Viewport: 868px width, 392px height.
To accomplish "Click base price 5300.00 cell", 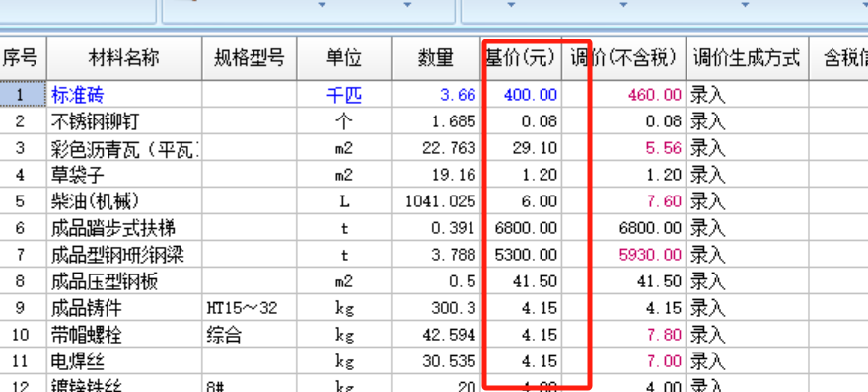I will [522, 255].
